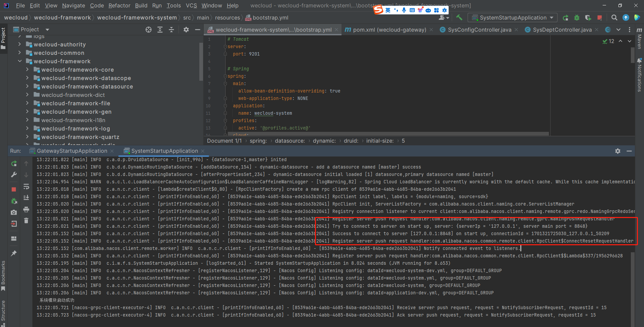This screenshot has width=644, height=327.
Task: Click the Build project hammer icon
Action: [459, 17]
